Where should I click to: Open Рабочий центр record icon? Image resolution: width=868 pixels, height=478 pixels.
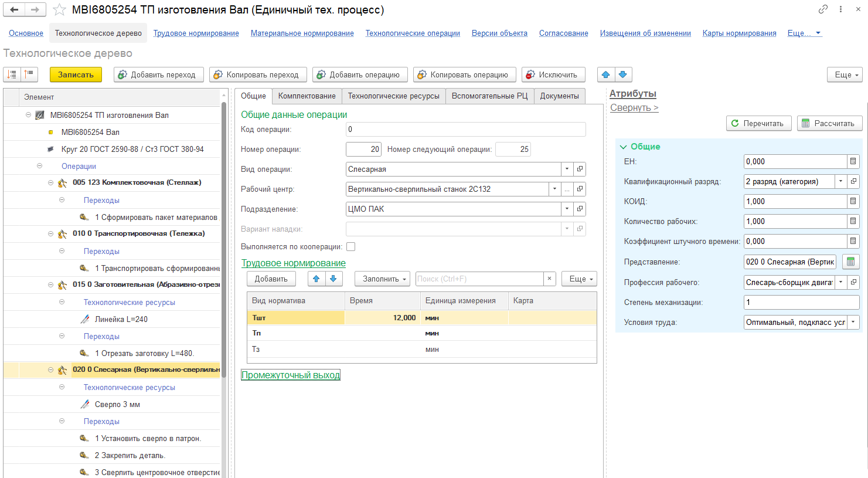point(580,189)
